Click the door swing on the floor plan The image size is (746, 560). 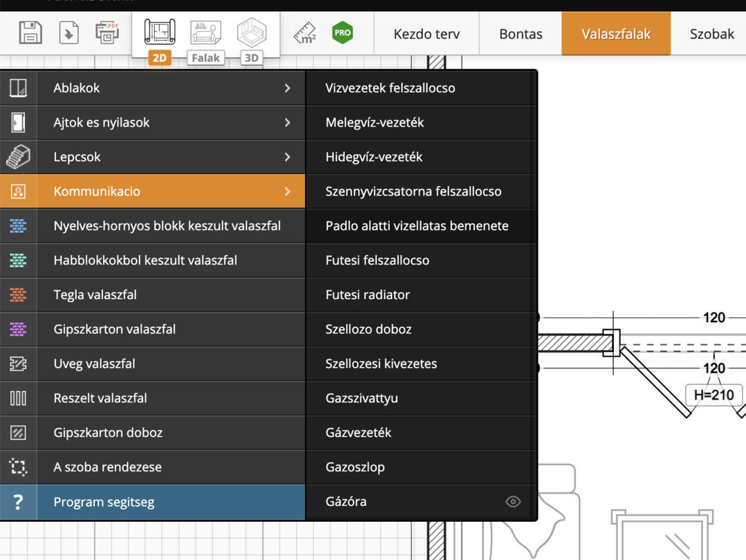pyautogui.click(x=657, y=382)
